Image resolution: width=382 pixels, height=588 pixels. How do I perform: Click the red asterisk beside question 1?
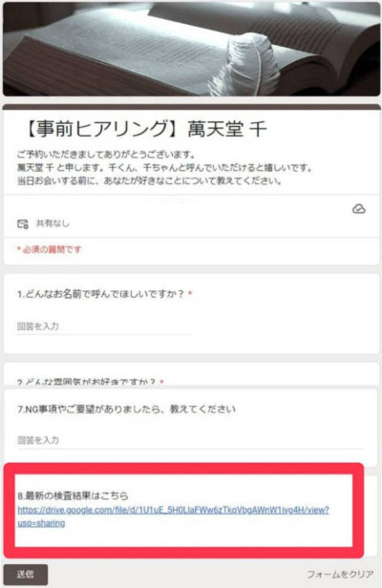[x=190, y=294]
